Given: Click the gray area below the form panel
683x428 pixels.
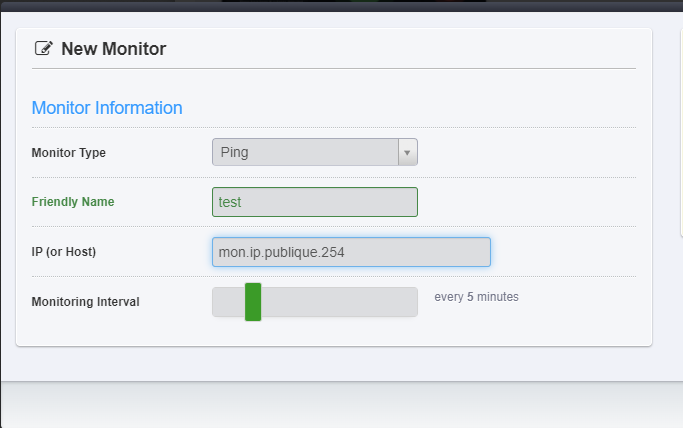Looking at the screenshot, I should [340, 405].
